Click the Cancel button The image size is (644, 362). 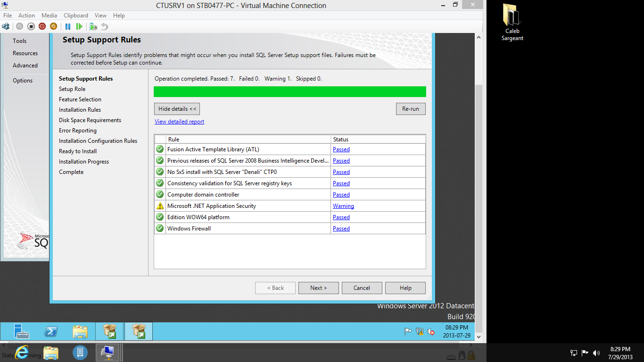[362, 288]
